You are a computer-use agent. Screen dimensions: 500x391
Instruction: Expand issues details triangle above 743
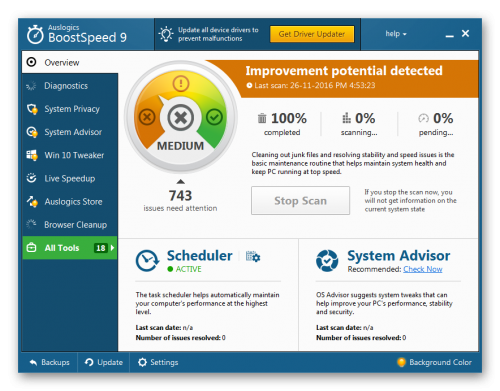pos(181,182)
